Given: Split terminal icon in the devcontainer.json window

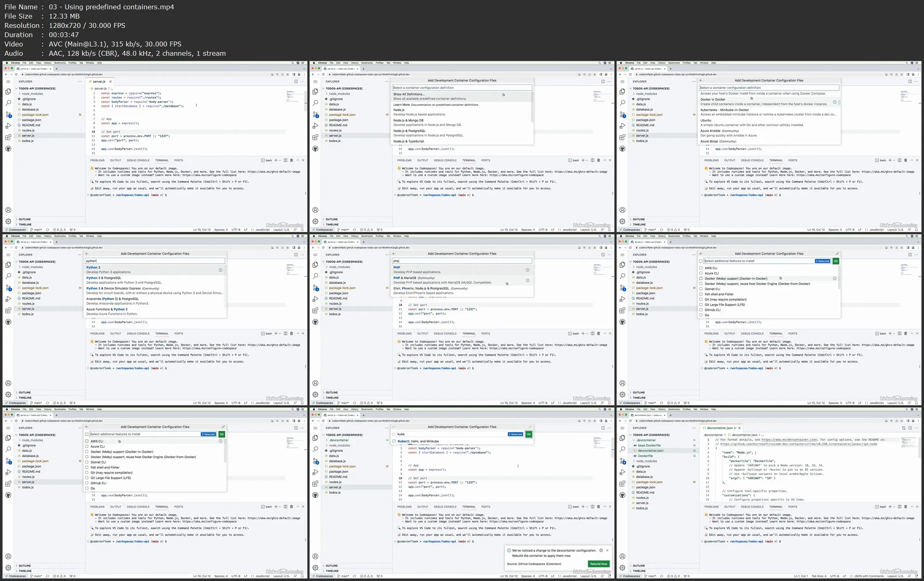Looking at the screenshot, I should [x=900, y=507].
